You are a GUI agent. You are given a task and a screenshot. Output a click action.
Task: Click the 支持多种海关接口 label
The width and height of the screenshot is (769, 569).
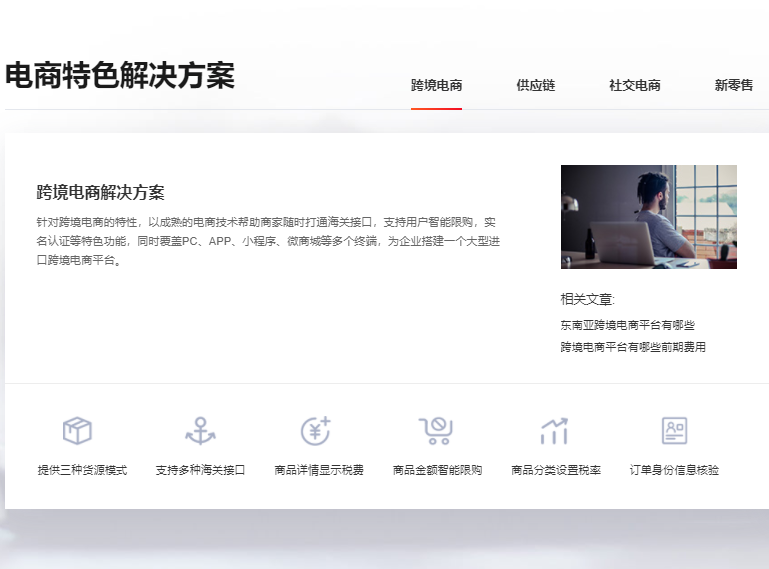click(200, 470)
